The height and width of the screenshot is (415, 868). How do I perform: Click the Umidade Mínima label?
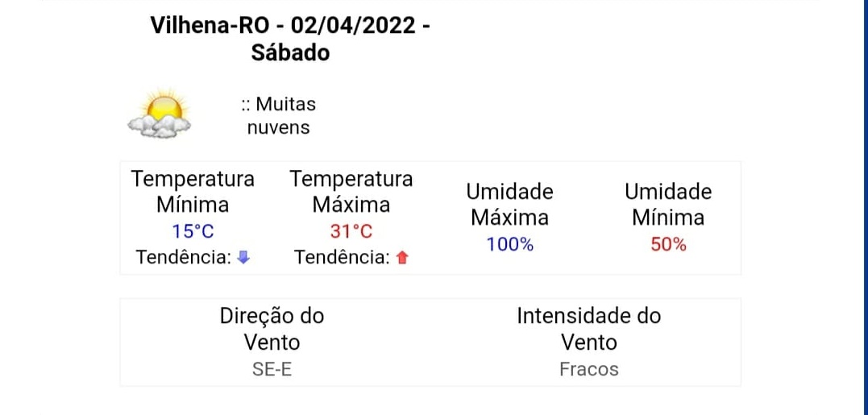[x=668, y=205]
